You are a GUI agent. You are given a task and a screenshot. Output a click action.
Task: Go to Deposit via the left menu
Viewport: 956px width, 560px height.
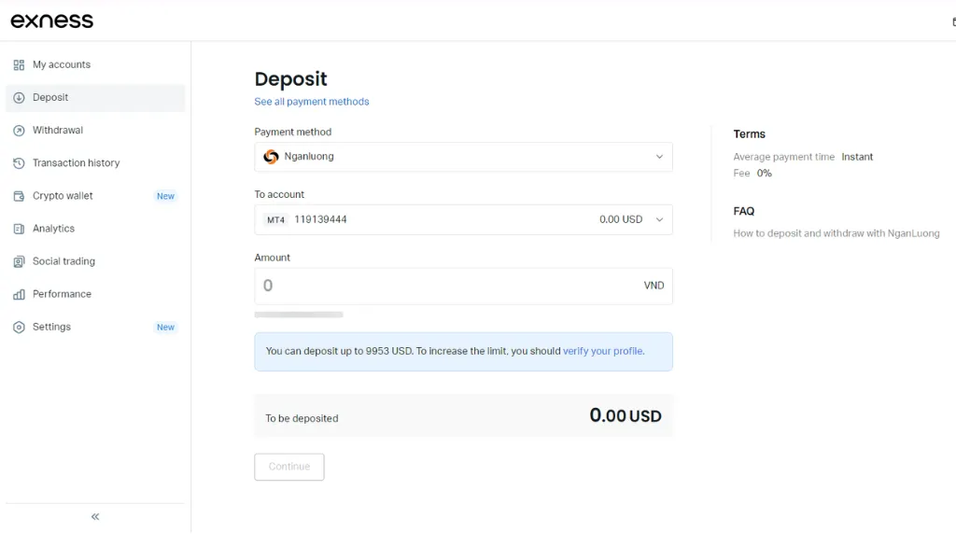tap(50, 97)
